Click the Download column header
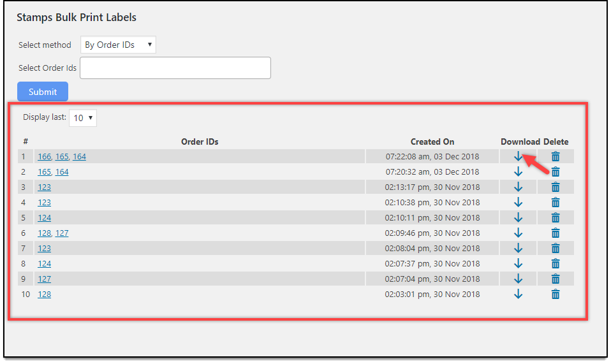Screen dimensions: 611x364 (520, 142)
